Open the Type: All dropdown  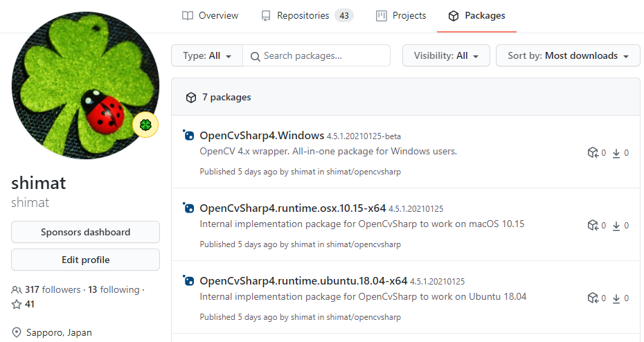207,55
